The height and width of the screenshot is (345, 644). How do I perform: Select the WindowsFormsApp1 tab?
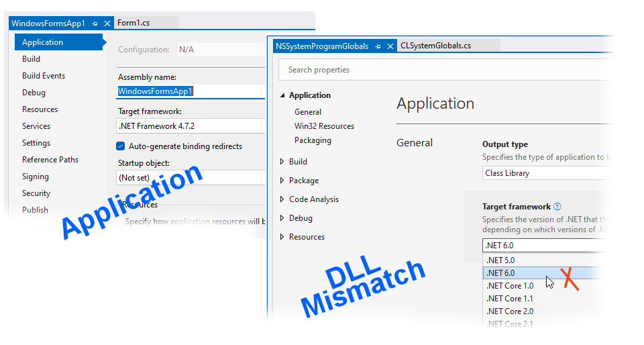tap(48, 23)
